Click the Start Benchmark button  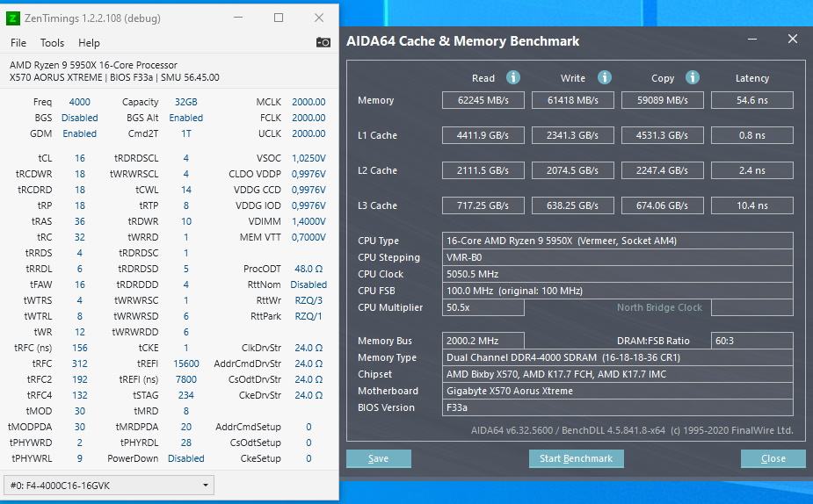(x=576, y=458)
